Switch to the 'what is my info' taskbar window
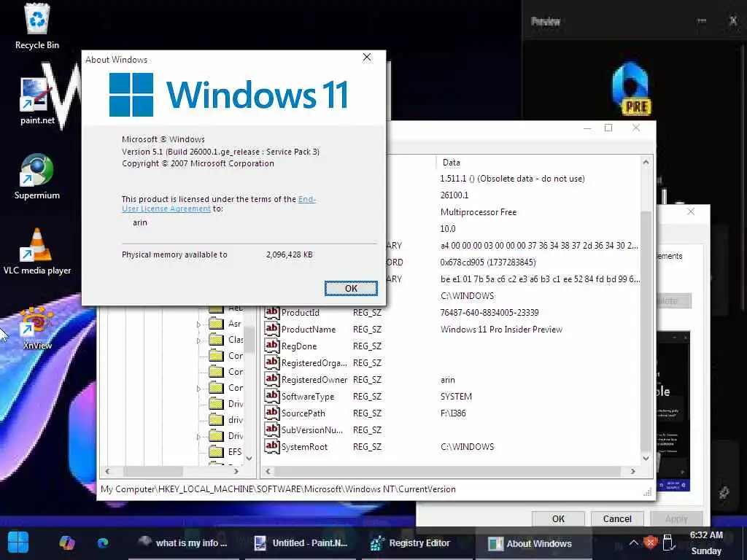 (x=183, y=542)
